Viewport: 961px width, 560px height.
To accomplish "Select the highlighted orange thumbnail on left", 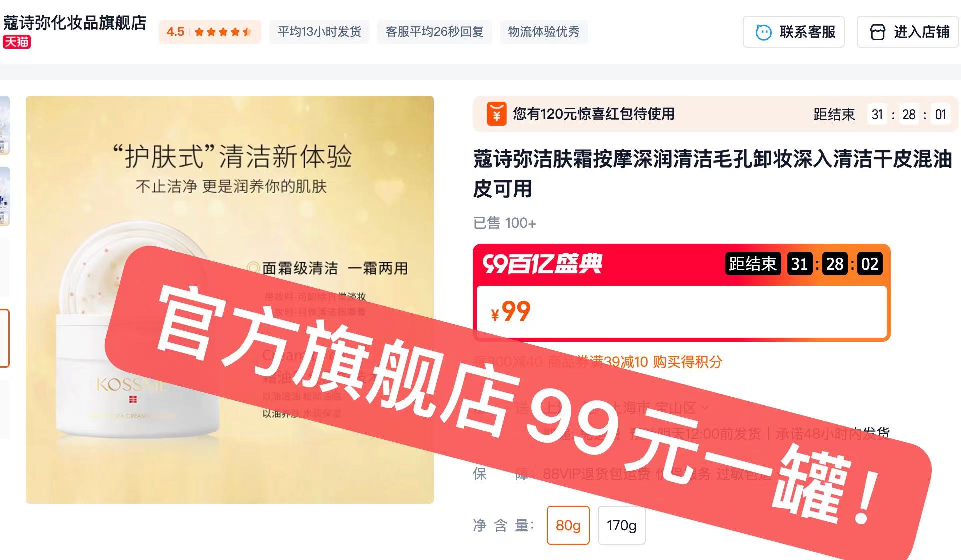I will pyautogui.click(x=4, y=338).
